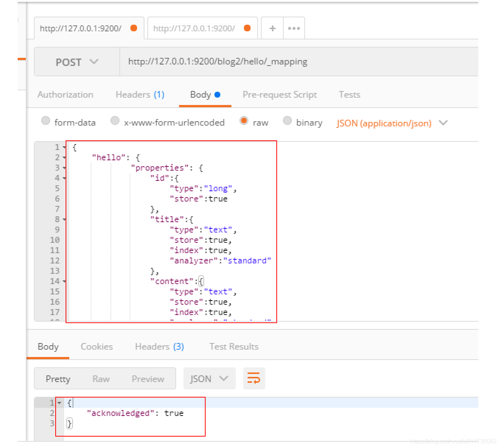Open the Authorization tab
The height and width of the screenshot is (448, 500).
coord(65,95)
